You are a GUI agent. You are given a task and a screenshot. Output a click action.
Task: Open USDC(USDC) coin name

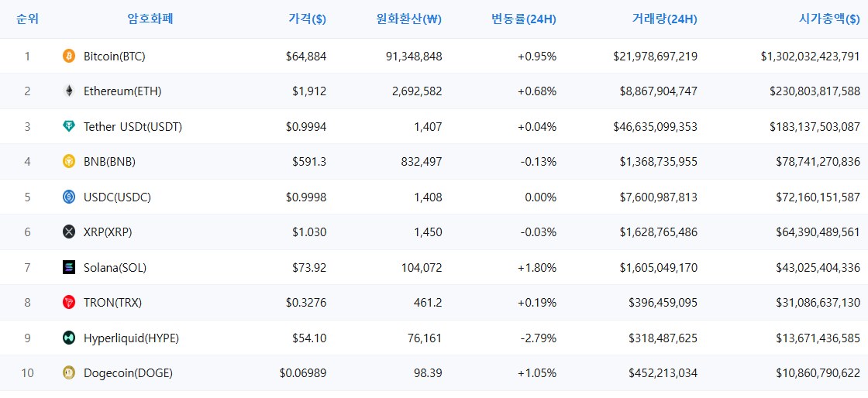117,197
